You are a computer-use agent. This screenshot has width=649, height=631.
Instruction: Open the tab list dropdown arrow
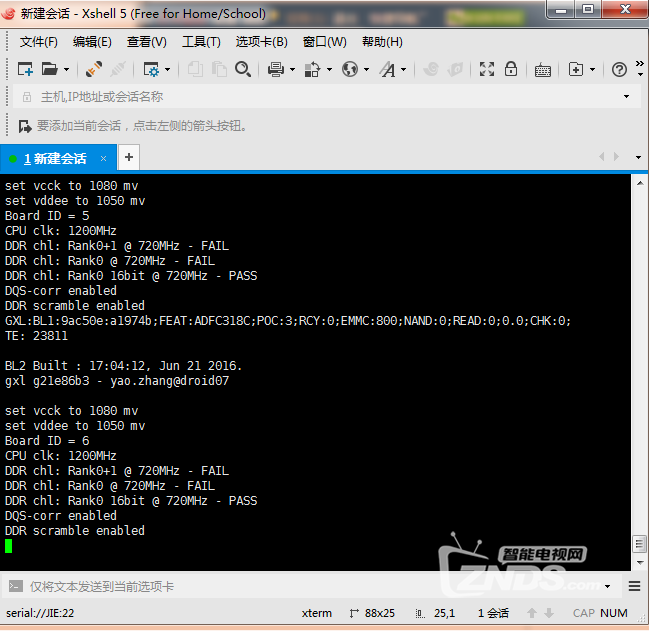click(x=638, y=157)
